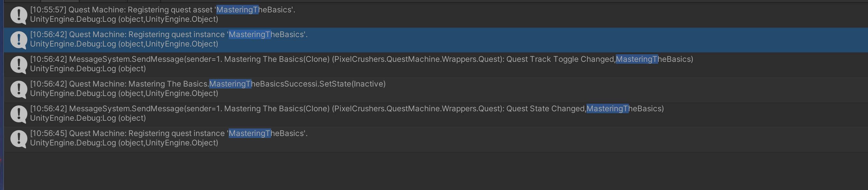
Task: Click 'UnityEngine.Debug:Log (object)' under Quest Track Toggle entry
Action: pyautogui.click(x=88, y=69)
